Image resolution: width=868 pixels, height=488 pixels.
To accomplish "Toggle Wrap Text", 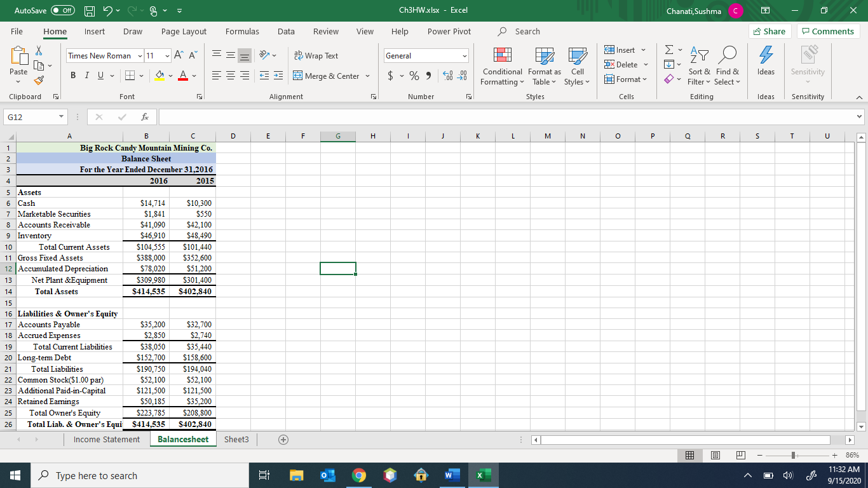I will pos(315,56).
